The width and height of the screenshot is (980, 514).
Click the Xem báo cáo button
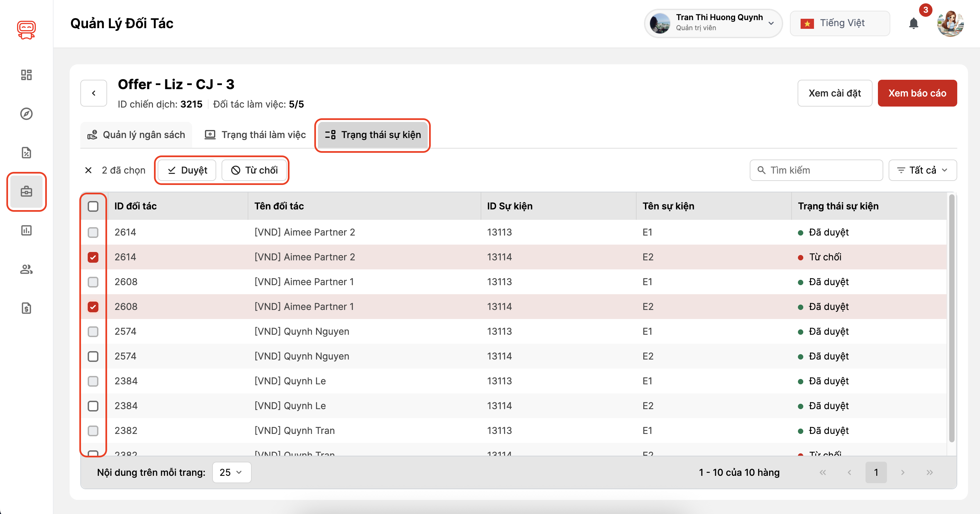[x=917, y=93]
